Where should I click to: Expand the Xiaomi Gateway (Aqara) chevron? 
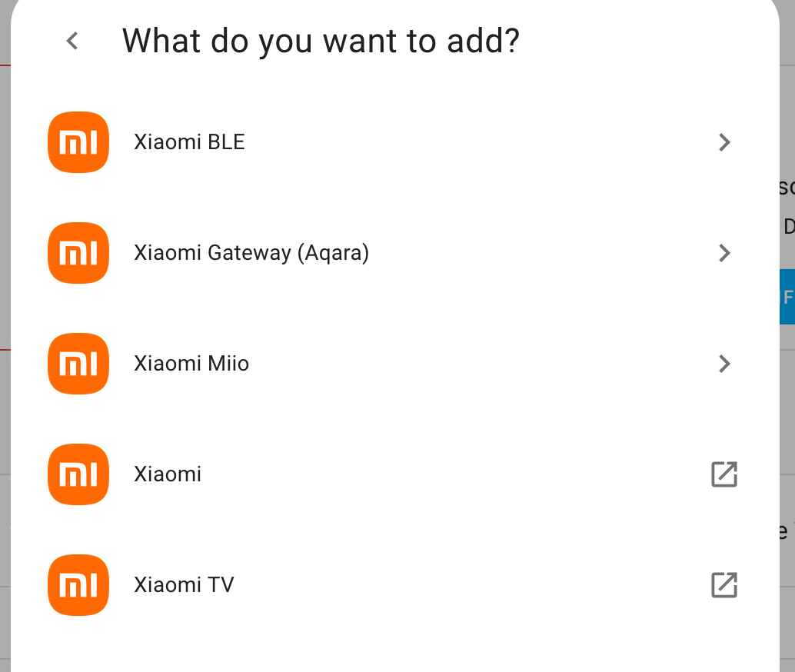(723, 253)
